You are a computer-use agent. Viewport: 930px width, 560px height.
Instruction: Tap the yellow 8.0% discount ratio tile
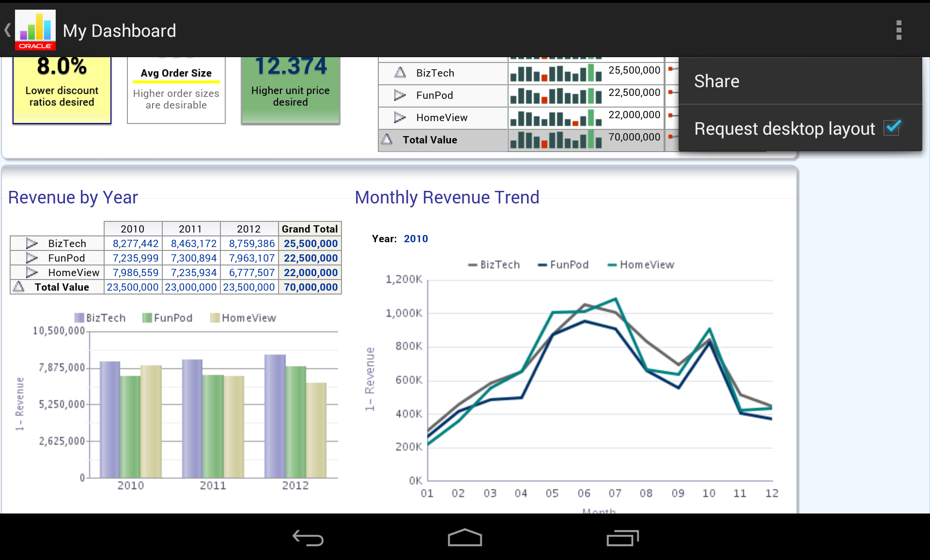click(62, 90)
